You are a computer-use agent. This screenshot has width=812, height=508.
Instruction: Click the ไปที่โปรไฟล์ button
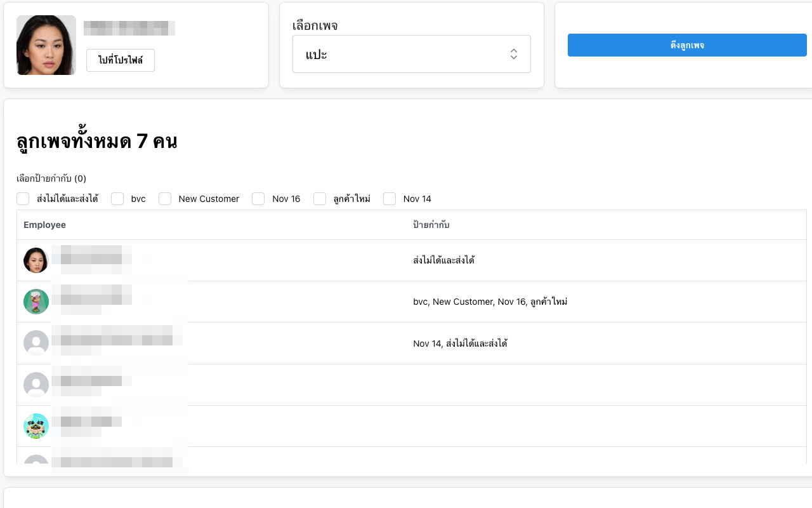[120, 60]
